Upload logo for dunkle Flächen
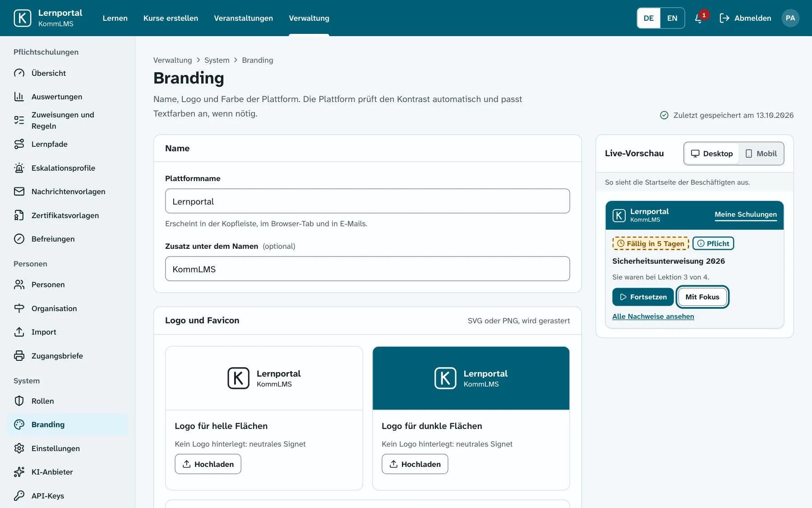Screen dimensions: 812x508 tap(415, 464)
